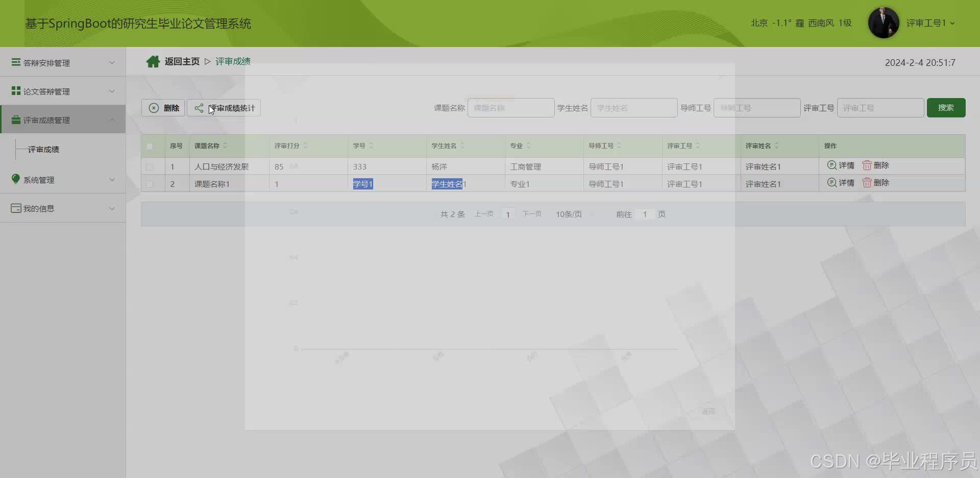
Task: Close the statistics dialog with the X
Action: pyautogui.click(x=721, y=77)
